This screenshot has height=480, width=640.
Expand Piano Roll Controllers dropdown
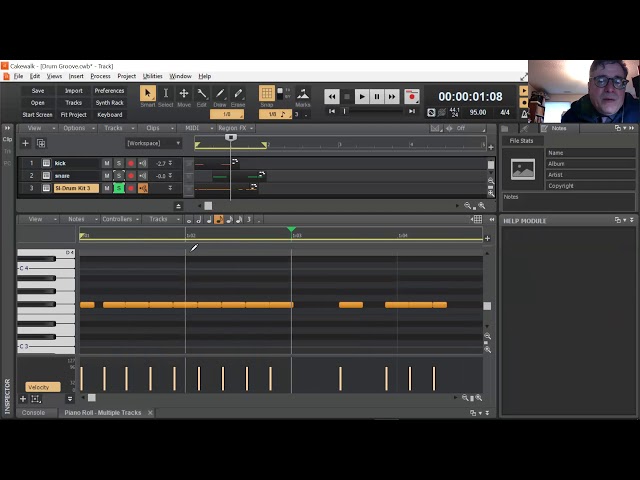(120, 219)
